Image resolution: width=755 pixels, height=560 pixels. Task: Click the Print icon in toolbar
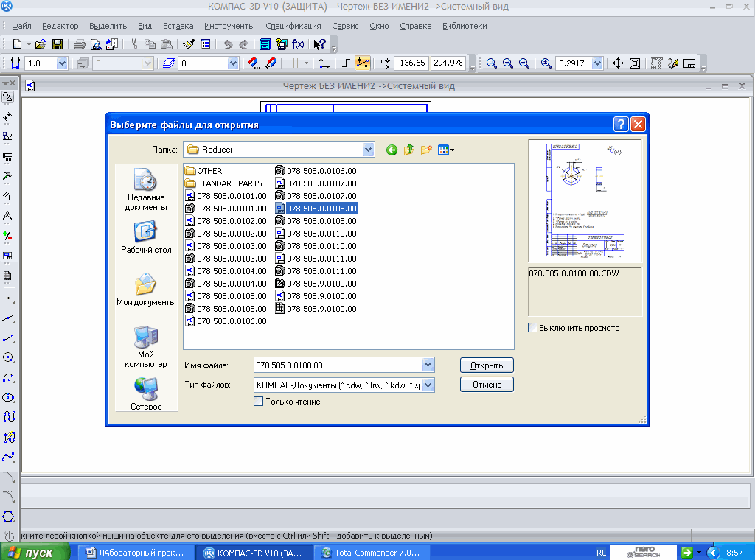(80, 44)
